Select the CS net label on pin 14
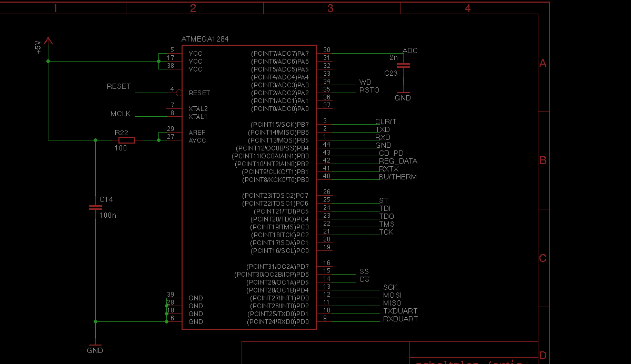The width and height of the screenshot is (631, 364). coord(365,279)
